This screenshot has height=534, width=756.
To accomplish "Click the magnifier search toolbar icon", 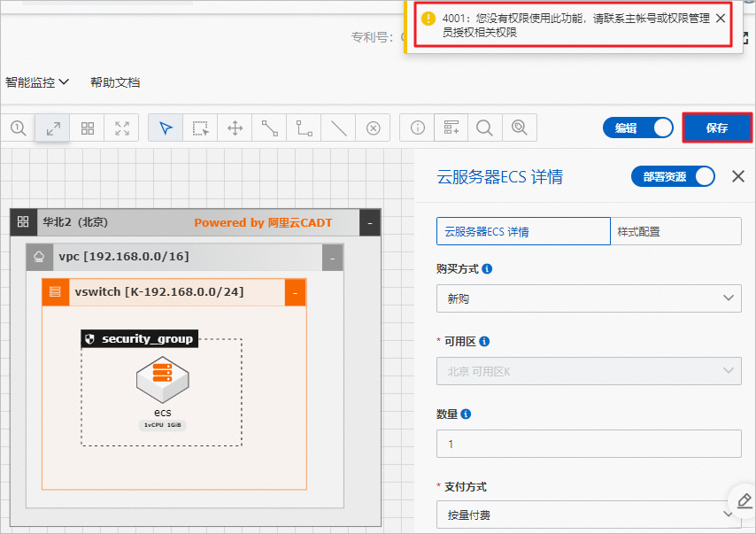I will click(x=484, y=128).
